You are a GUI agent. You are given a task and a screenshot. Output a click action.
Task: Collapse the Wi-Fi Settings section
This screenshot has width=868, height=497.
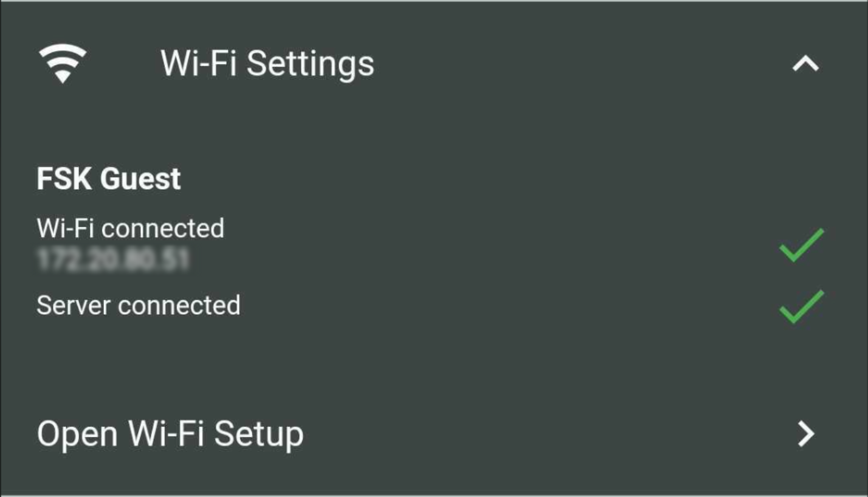[x=805, y=64]
